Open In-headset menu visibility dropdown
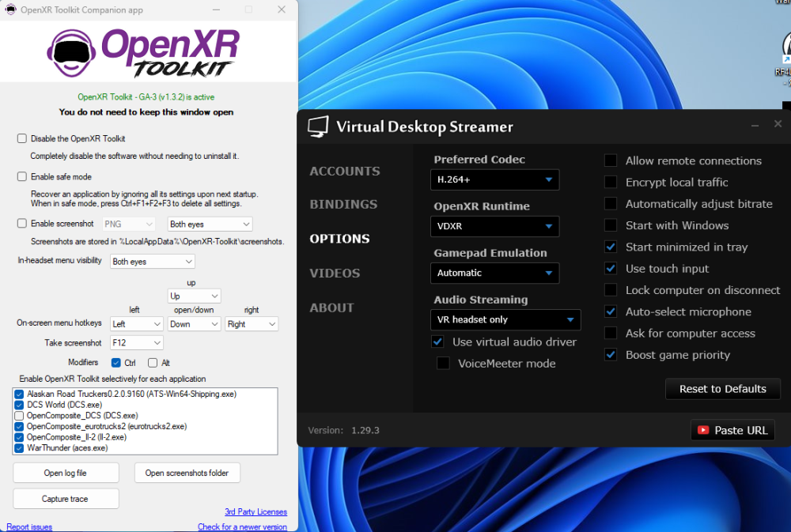The width and height of the screenshot is (791, 532). [x=153, y=261]
